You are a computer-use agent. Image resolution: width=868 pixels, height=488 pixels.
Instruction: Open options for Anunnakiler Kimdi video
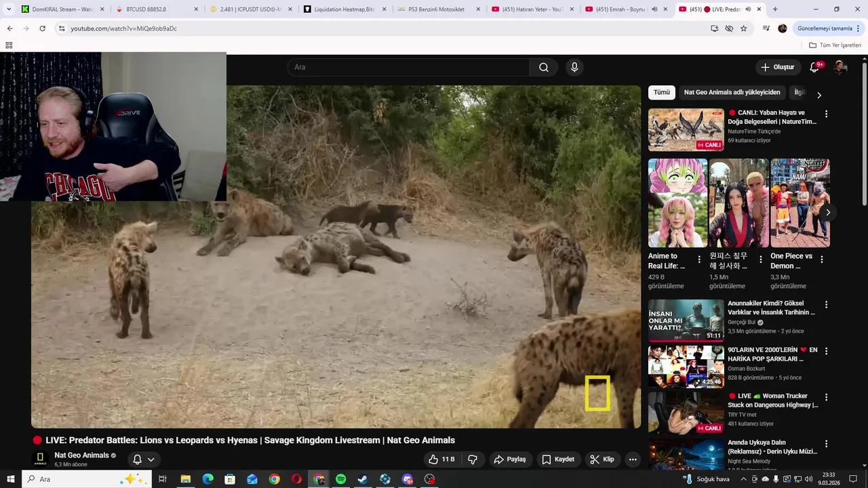[826, 304]
